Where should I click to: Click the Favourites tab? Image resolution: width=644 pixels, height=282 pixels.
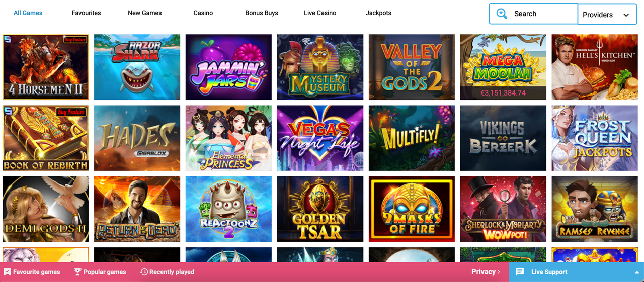pos(86,13)
